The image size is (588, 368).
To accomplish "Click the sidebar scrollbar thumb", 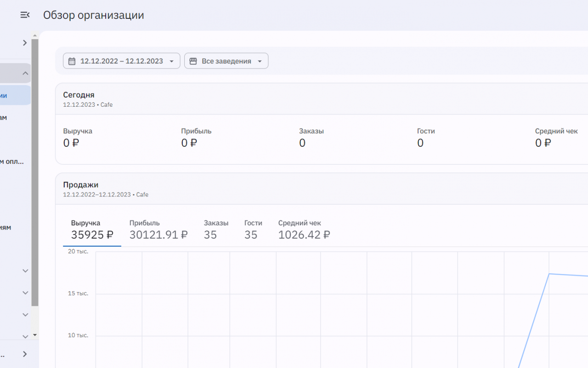I will point(35,172).
